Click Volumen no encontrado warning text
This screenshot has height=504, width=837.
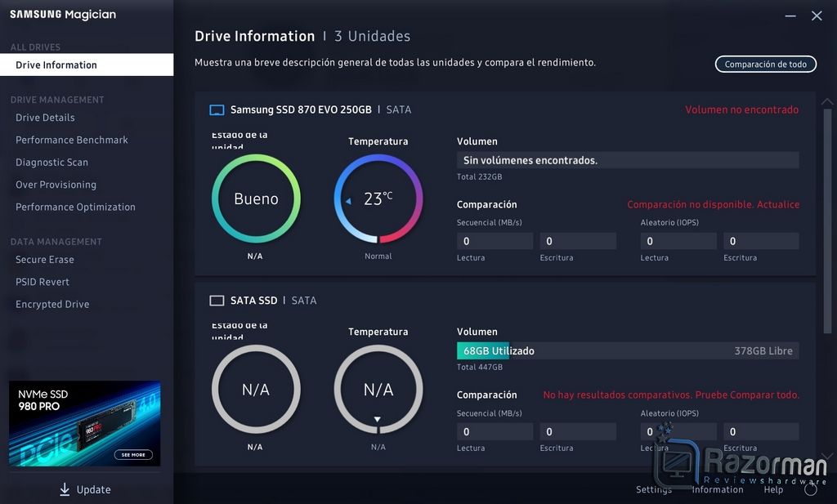pos(742,109)
